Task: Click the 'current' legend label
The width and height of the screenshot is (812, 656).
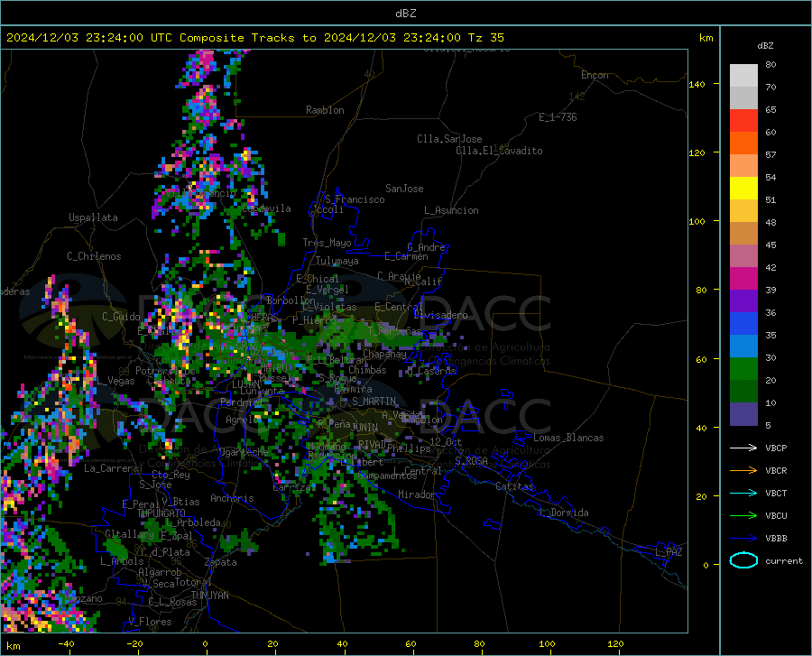Action: (x=784, y=560)
